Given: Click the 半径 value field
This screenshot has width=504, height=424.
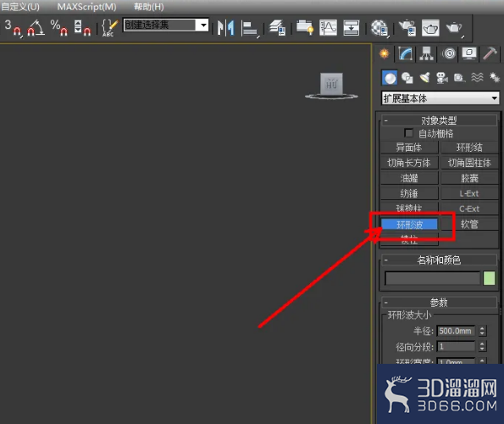Looking at the screenshot, I should 456,331.
